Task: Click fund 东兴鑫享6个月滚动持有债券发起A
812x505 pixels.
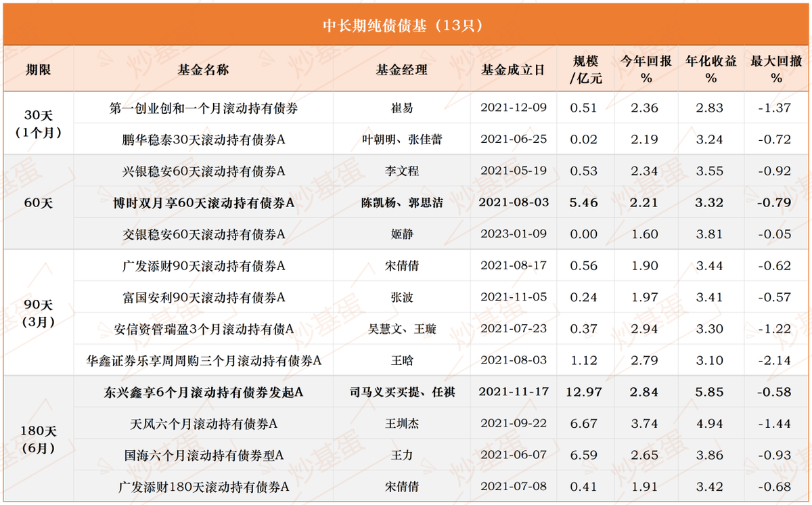Action: (x=204, y=392)
